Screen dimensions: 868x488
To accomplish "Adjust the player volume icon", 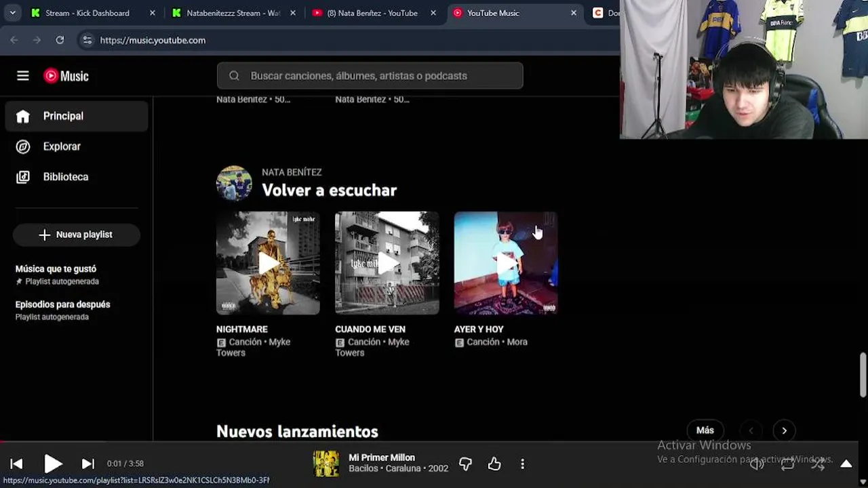I will (757, 464).
